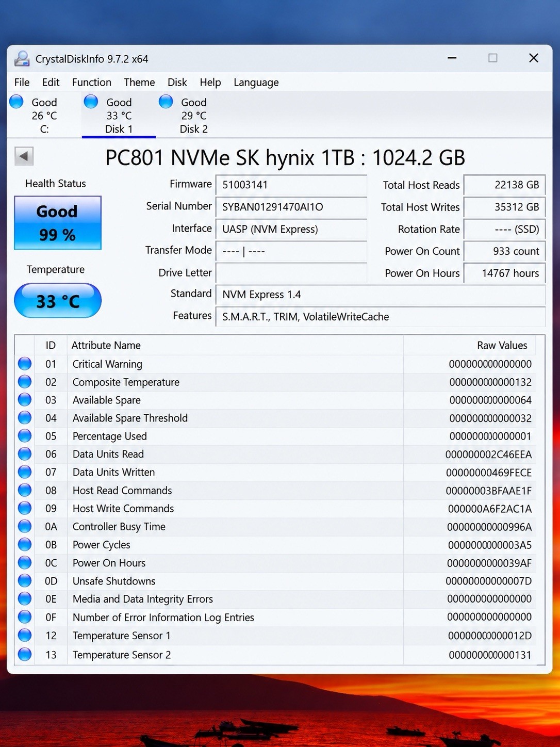Click the disk title PC801 NVMe SK hynix 1TB
560x747 pixels.
(285, 157)
